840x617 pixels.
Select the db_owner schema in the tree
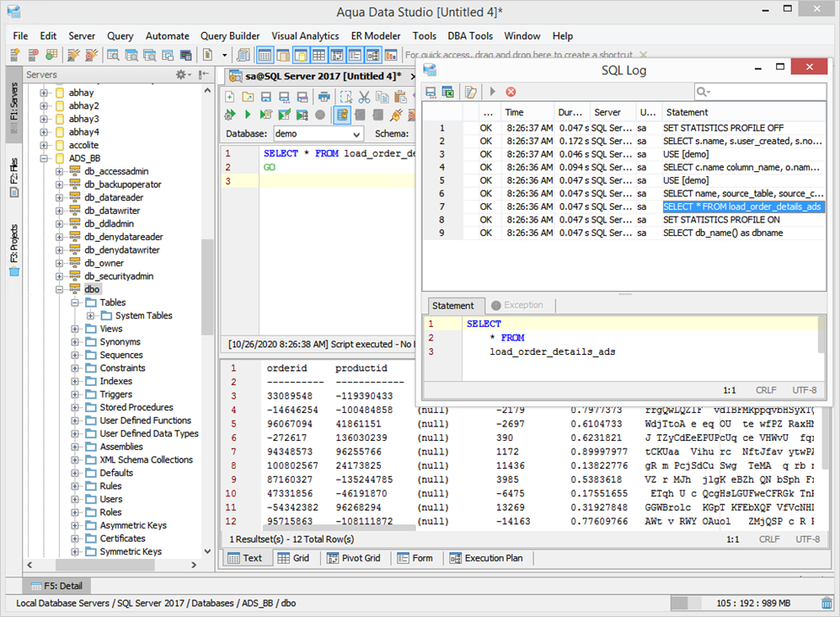104,263
